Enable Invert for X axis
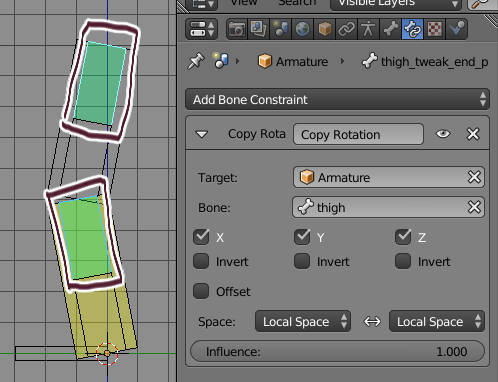 (201, 261)
